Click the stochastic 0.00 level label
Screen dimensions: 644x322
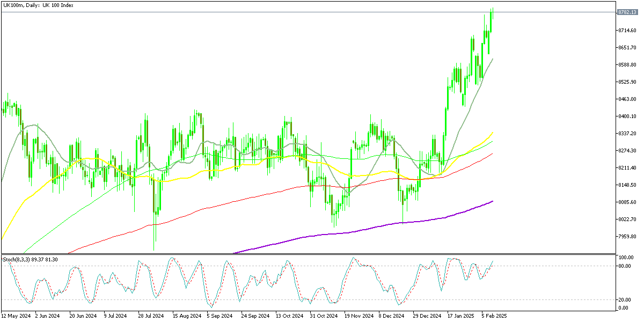tap(623, 308)
